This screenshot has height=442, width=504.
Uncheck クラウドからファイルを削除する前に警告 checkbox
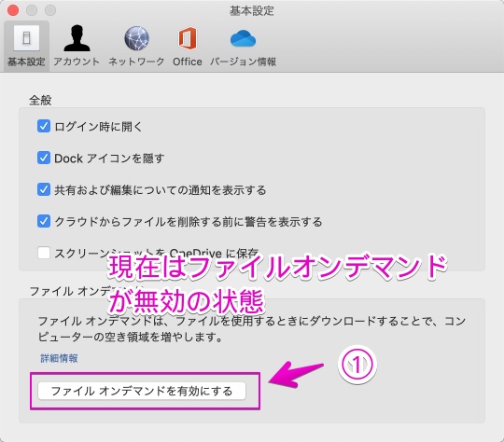coord(44,221)
